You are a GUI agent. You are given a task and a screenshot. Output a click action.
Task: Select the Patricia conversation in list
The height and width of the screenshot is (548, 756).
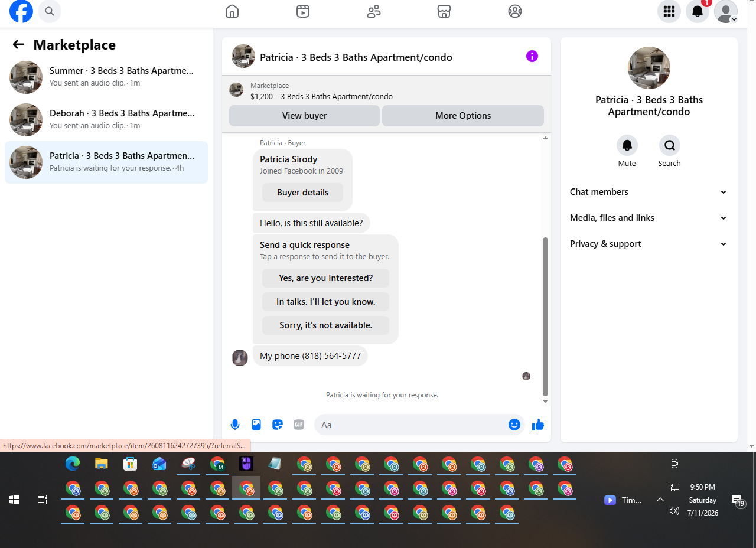pyautogui.click(x=106, y=162)
